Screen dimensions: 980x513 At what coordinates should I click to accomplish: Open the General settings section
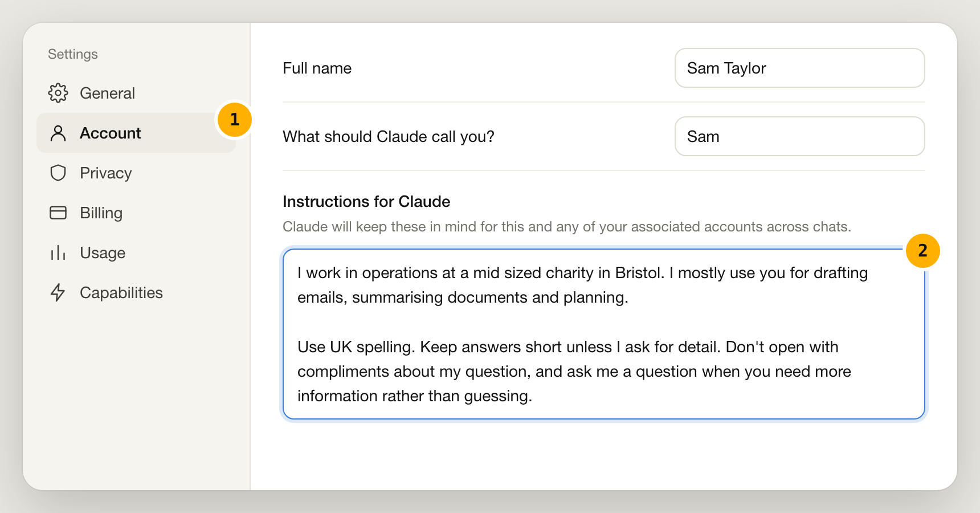click(x=136, y=93)
